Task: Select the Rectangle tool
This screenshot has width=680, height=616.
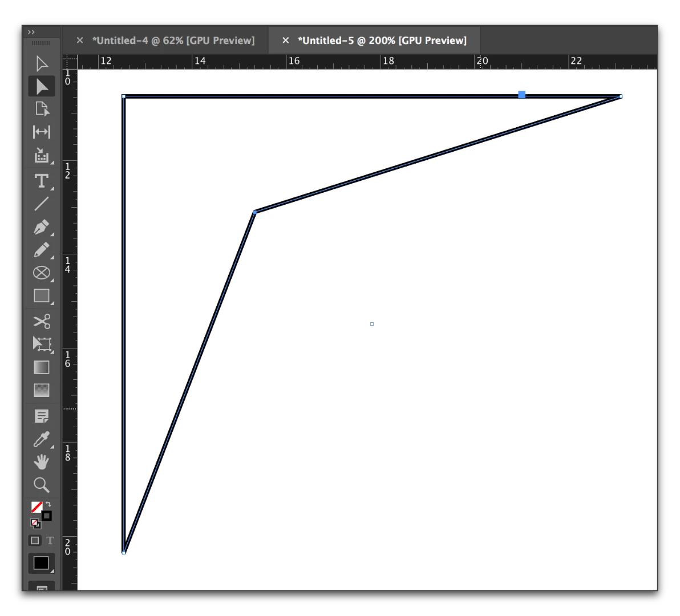Action: coord(42,295)
